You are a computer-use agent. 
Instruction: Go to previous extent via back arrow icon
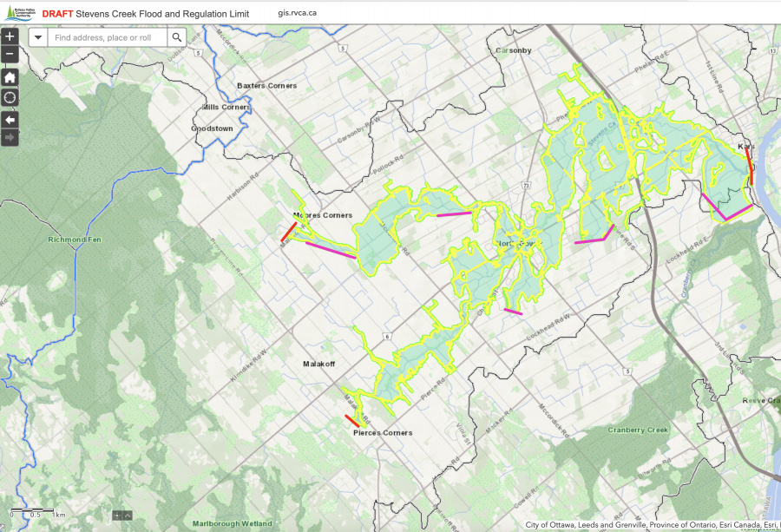10,117
